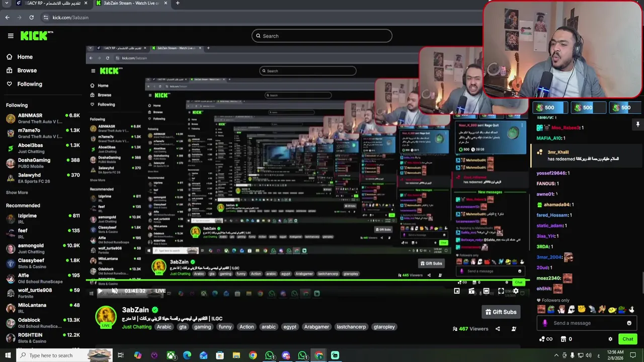Open a new browser tab
644x362 pixels.
(177, 3)
